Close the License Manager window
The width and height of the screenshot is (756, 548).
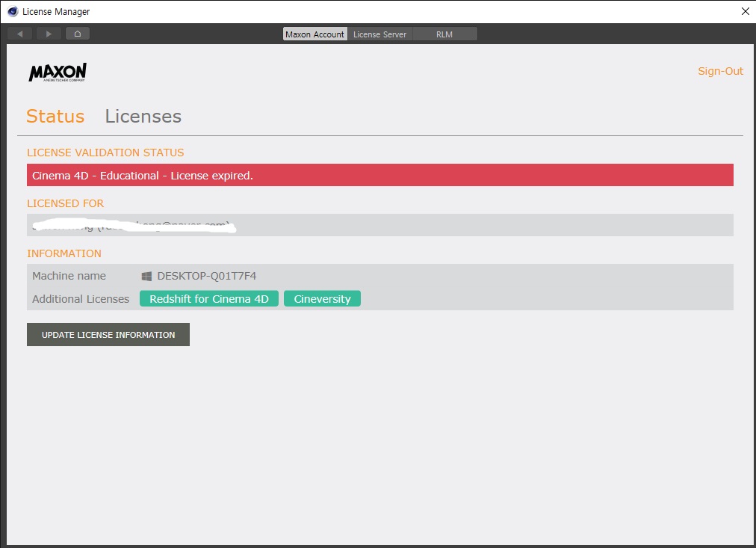pos(745,11)
